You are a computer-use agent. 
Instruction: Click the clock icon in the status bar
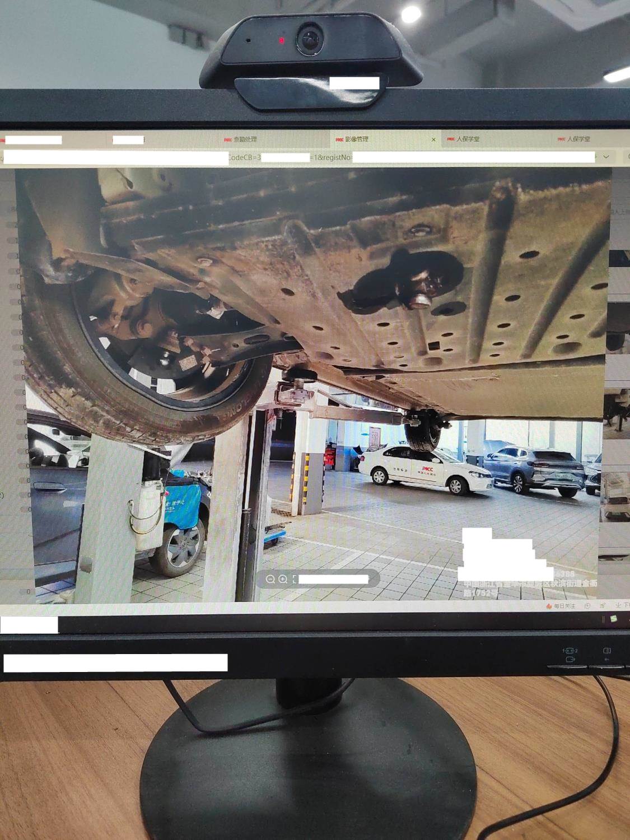point(587,606)
